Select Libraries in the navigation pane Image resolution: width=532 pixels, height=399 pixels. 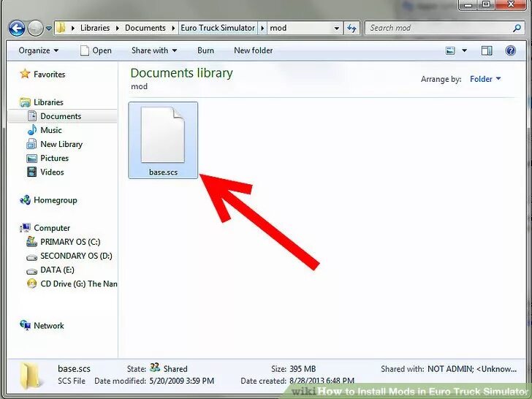48,102
